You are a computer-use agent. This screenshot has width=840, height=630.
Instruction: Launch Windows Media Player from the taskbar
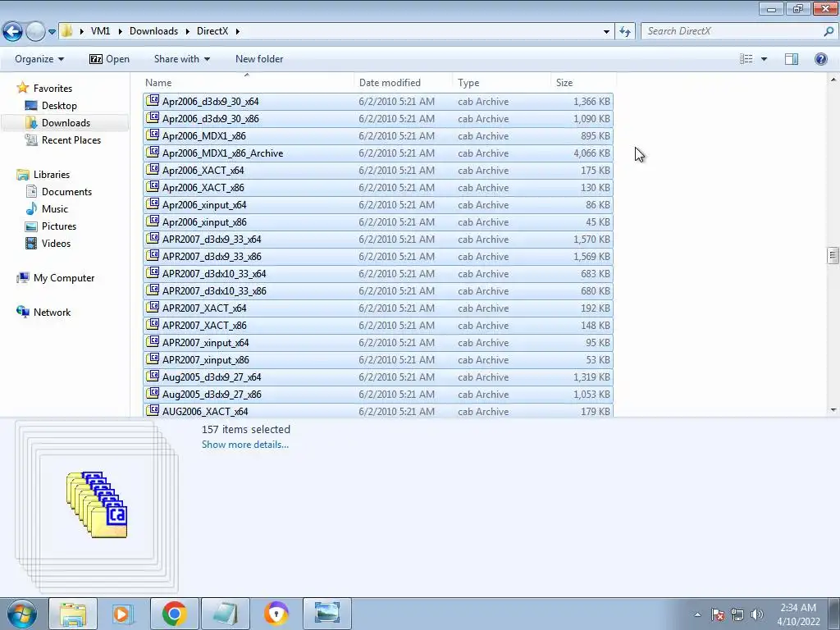point(123,614)
